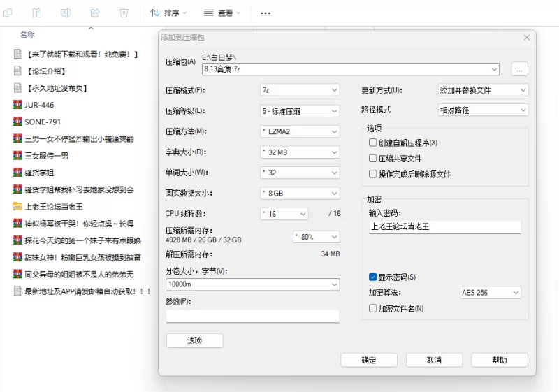
Task: Click the archive name field 8.13合集.7z
Action: click(351, 69)
